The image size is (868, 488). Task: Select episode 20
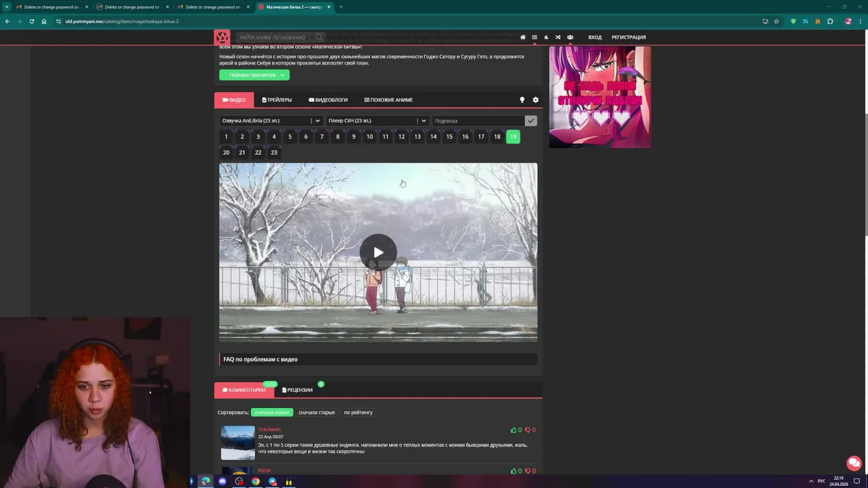pos(226,152)
